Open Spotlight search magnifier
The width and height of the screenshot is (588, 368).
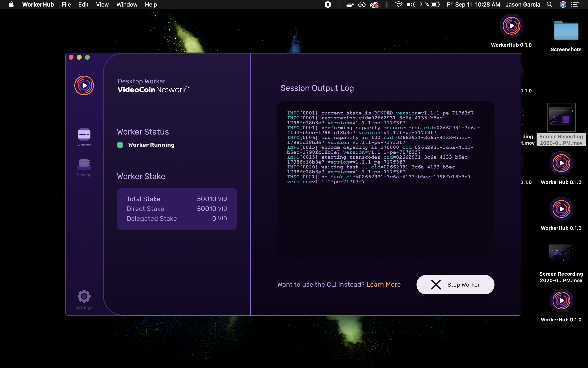pos(550,4)
